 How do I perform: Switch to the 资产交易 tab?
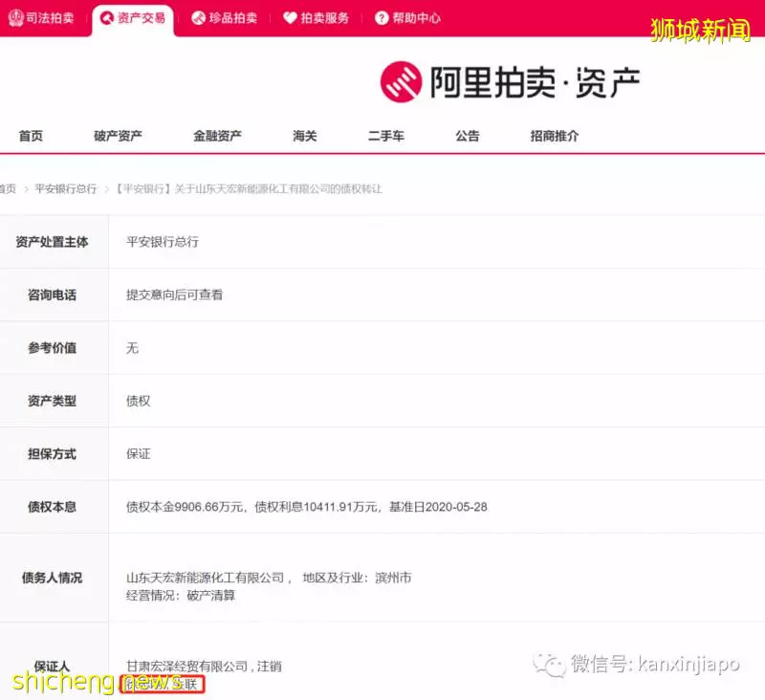click(x=133, y=18)
